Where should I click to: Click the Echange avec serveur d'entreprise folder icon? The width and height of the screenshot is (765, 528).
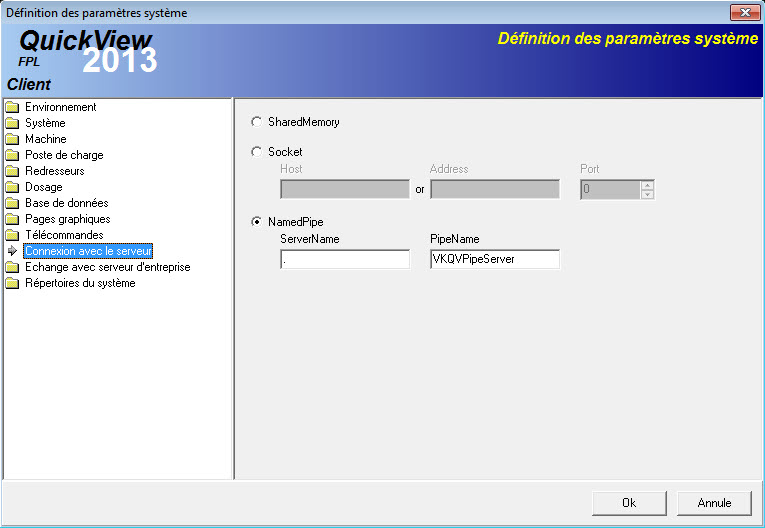(12, 267)
